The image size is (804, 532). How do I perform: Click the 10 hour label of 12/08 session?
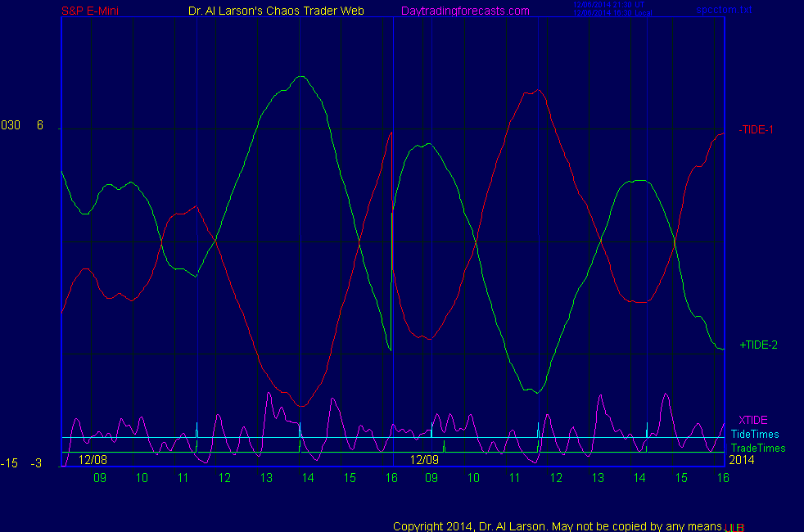point(142,478)
